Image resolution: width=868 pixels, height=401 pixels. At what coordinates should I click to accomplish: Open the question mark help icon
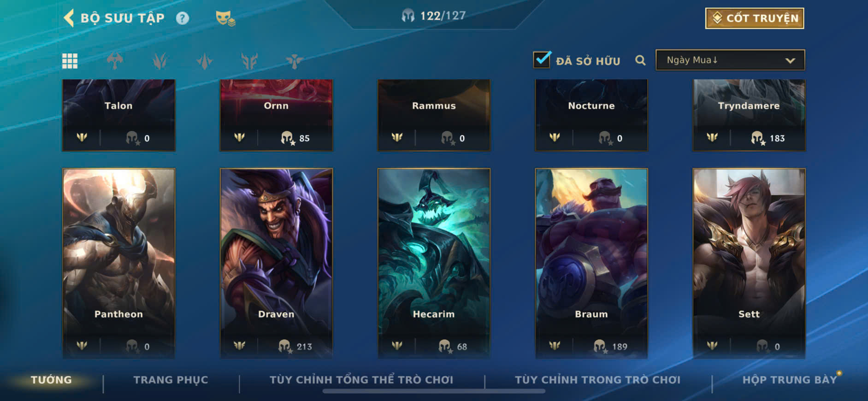tap(183, 18)
